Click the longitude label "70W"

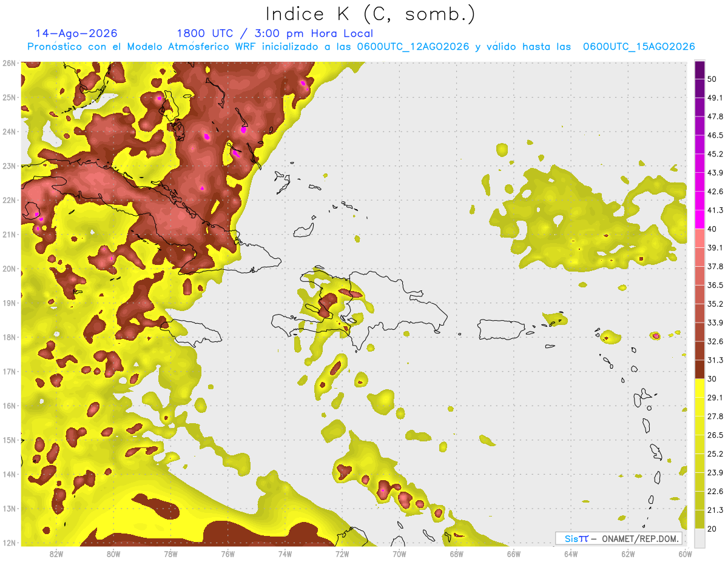[x=399, y=554]
